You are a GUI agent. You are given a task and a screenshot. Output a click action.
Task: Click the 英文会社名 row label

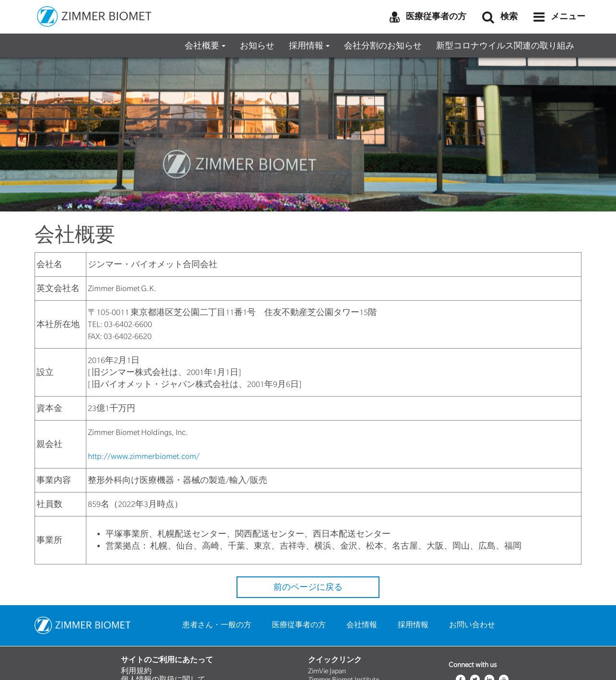click(x=58, y=288)
